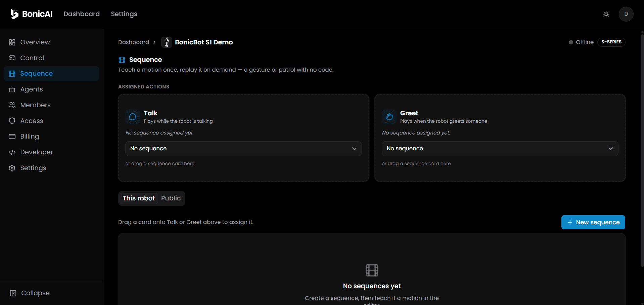Expand Greet dropdown via chevron arrow
The height and width of the screenshot is (305, 644).
point(611,149)
